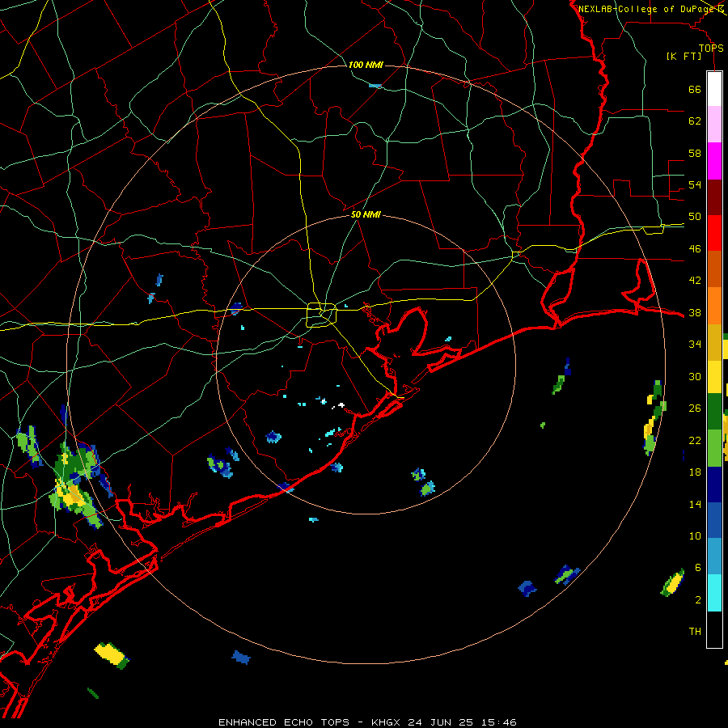Screen dimensions: 728x728
Task: Click the "38" legend value
Action: 695,312
